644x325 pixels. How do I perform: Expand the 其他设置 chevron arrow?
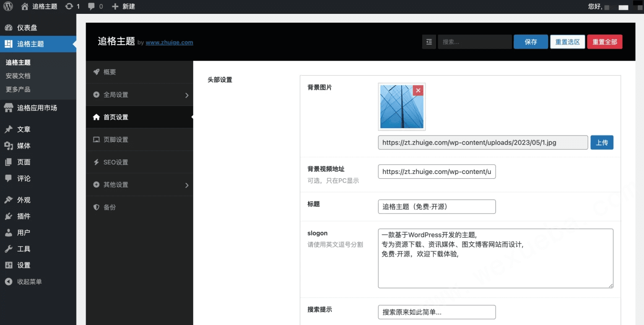pos(187,185)
